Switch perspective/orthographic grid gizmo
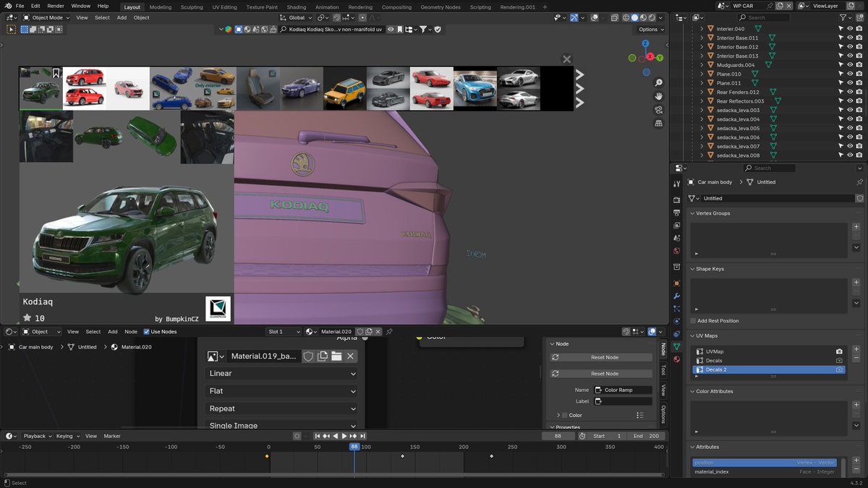This screenshot has width=868, height=488. pos(658,124)
